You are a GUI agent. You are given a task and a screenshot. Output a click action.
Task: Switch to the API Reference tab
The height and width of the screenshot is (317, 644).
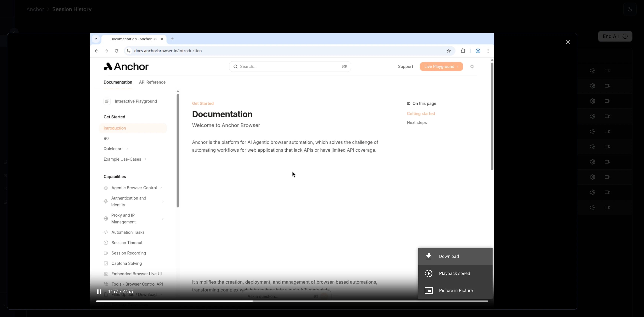(152, 82)
